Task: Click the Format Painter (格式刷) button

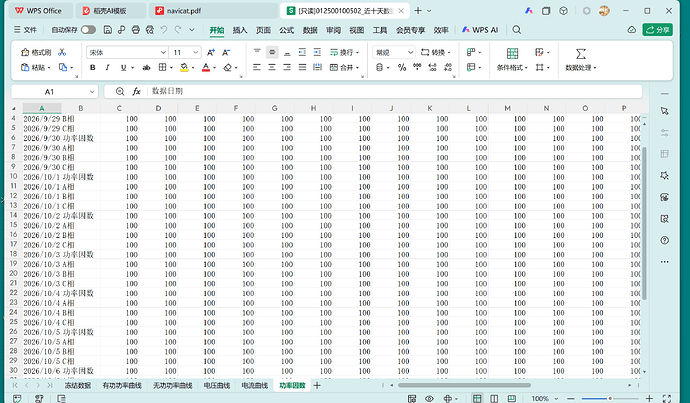Action: click(36, 52)
